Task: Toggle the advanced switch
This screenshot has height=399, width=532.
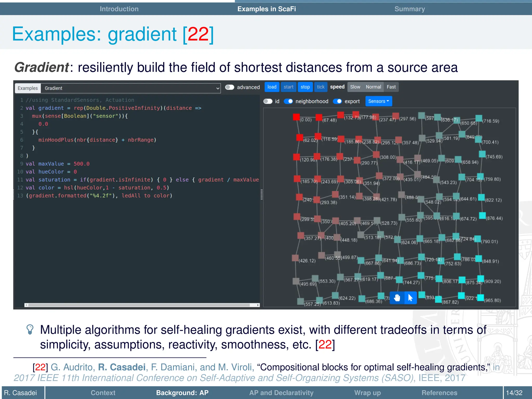Action: [x=230, y=87]
